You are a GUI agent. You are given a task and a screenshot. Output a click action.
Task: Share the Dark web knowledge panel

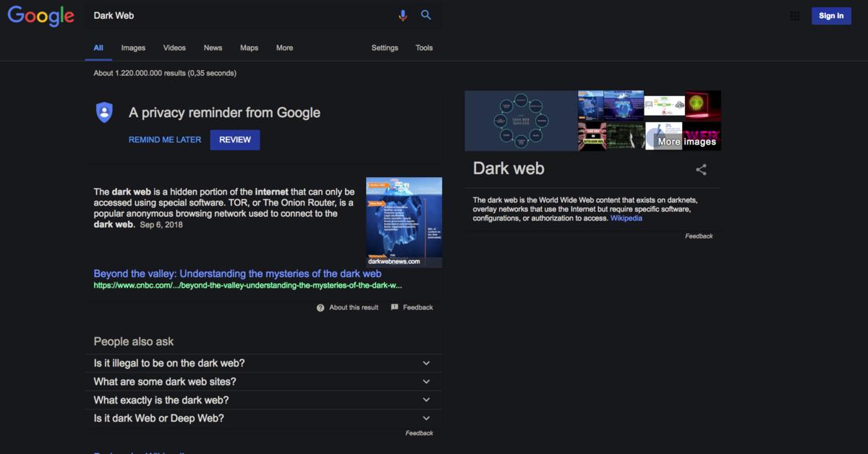point(701,170)
